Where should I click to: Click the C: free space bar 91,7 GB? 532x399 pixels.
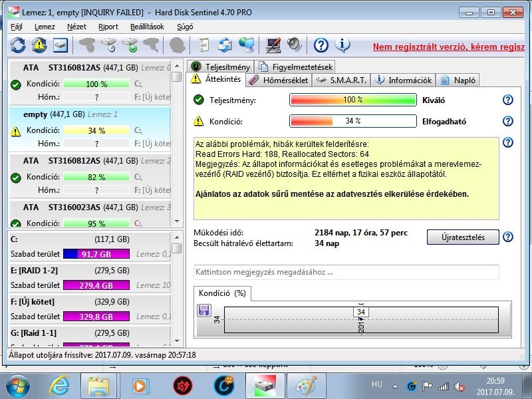click(96, 254)
